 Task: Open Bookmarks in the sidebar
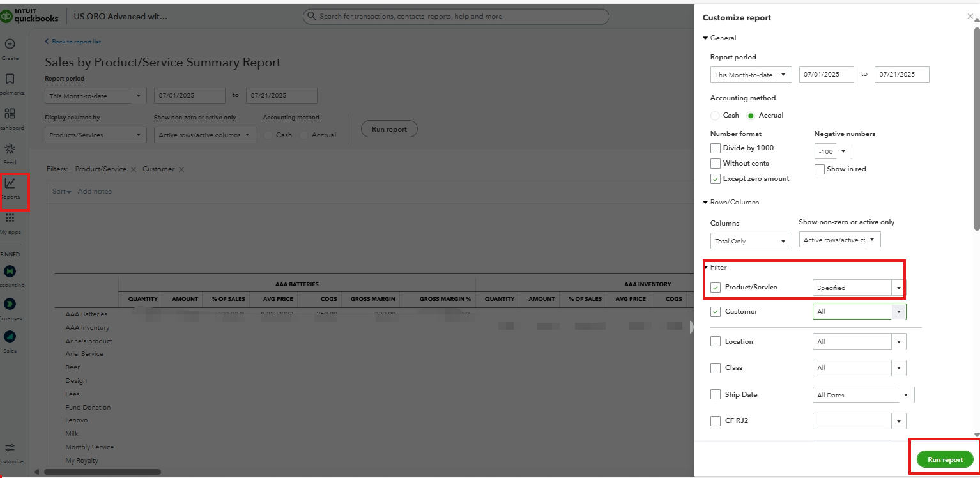click(10, 79)
